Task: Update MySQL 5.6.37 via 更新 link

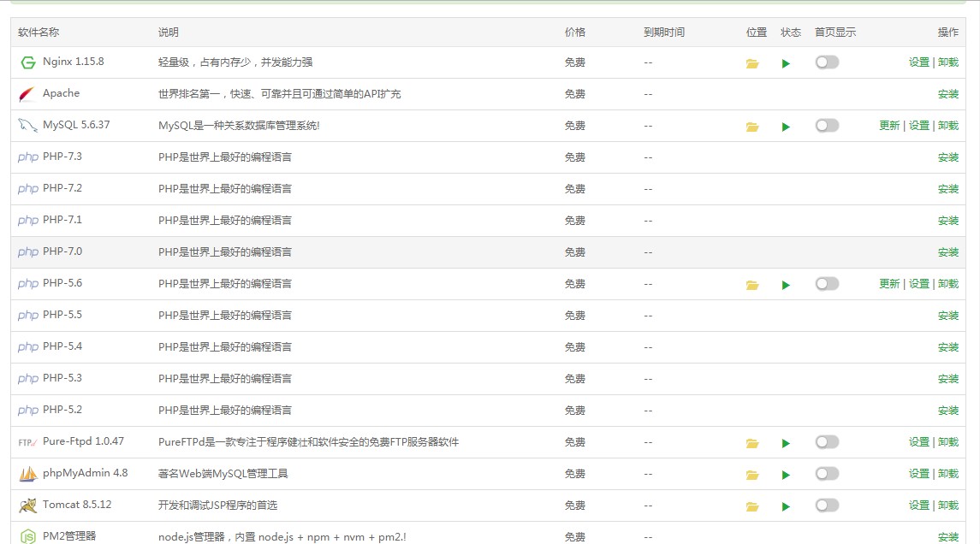Action: coord(889,126)
